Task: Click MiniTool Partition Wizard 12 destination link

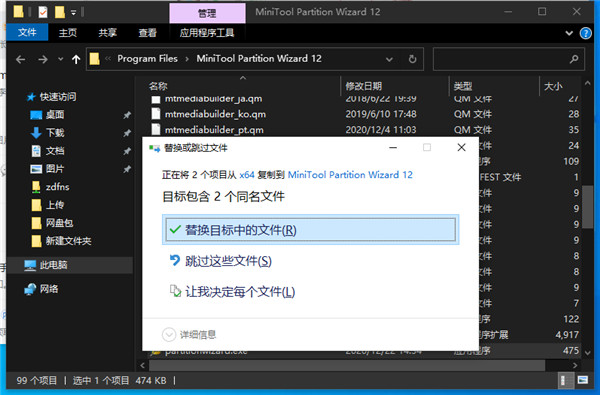Action: pos(350,175)
